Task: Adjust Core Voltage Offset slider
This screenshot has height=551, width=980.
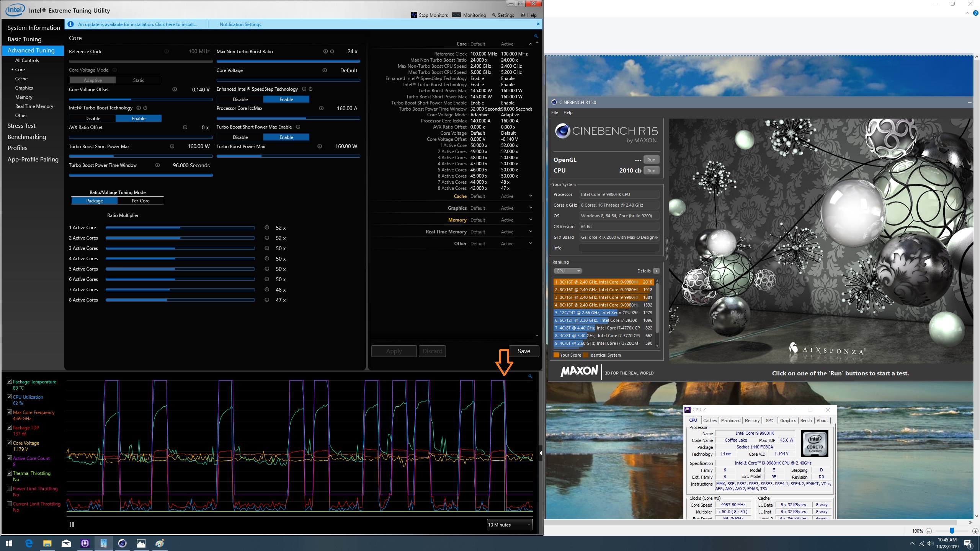Action: pos(140,99)
